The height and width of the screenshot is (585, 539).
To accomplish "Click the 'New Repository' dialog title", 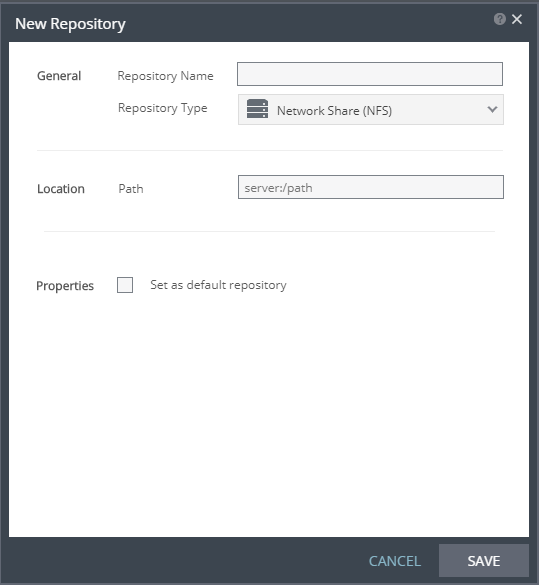I will pyautogui.click(x=70, y=24).
